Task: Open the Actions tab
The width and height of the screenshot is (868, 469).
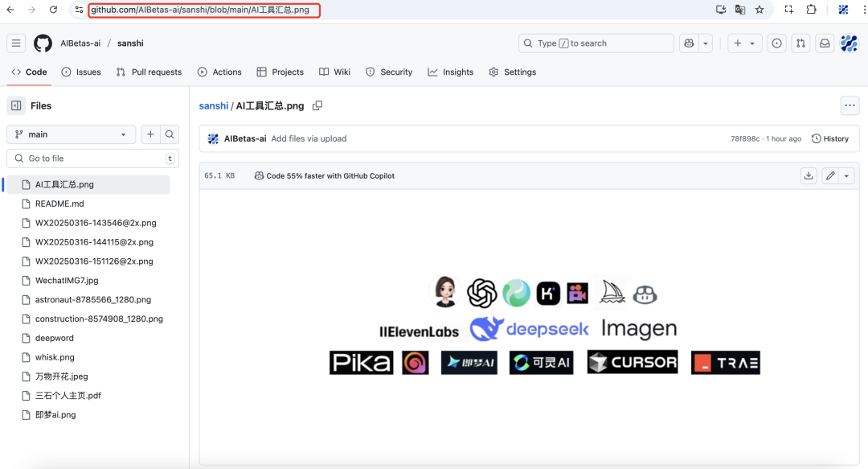Action: (x=219, y=72)
